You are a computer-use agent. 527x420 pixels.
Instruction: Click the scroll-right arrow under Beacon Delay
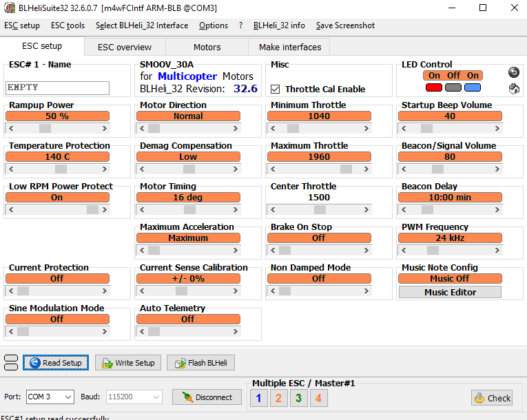click(497, 210)
